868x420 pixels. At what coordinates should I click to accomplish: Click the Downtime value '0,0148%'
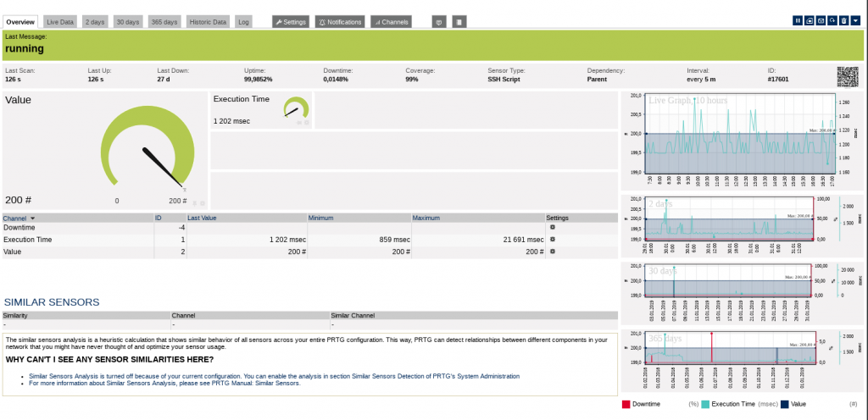[x=336, y=79]
